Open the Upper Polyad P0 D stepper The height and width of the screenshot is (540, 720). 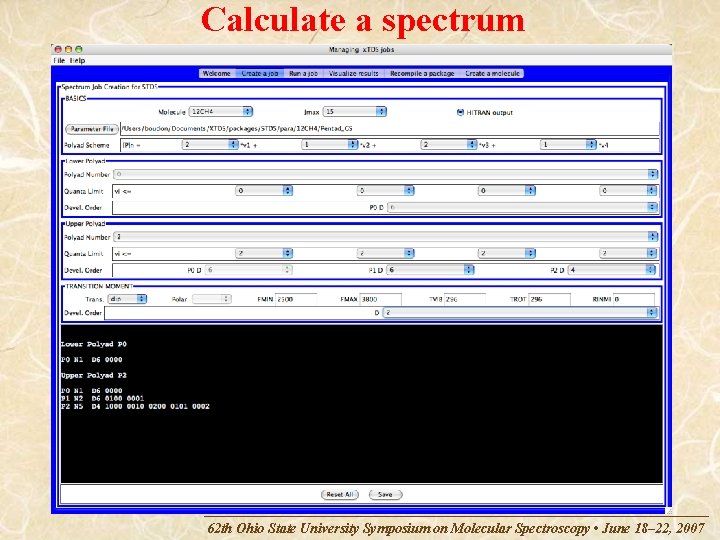click(x=248, y=270)
